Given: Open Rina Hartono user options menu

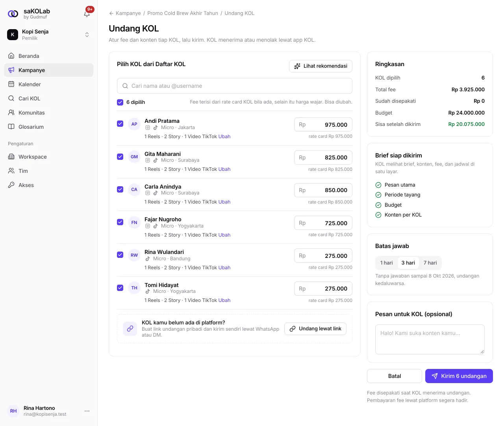Looking at the screenshot, I should pos(87,411).
